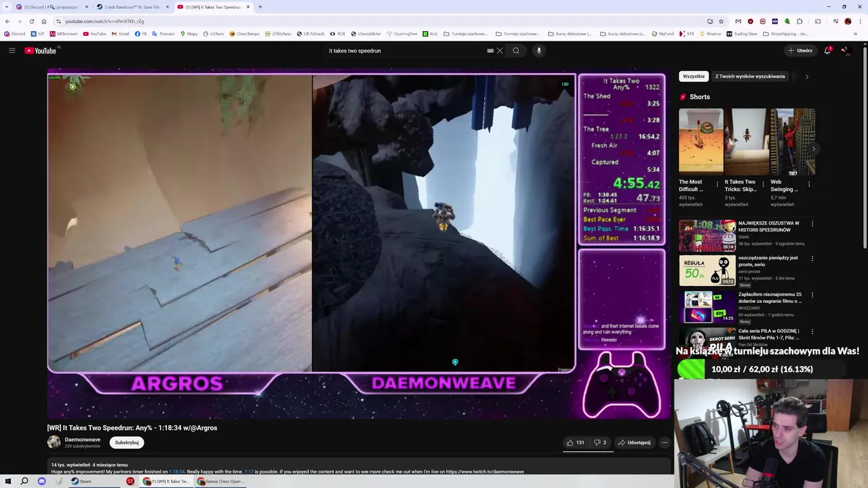Open the It Takes Two Tricks short thumbnail
The image size is (868, 488).
(x=747, y=141)
